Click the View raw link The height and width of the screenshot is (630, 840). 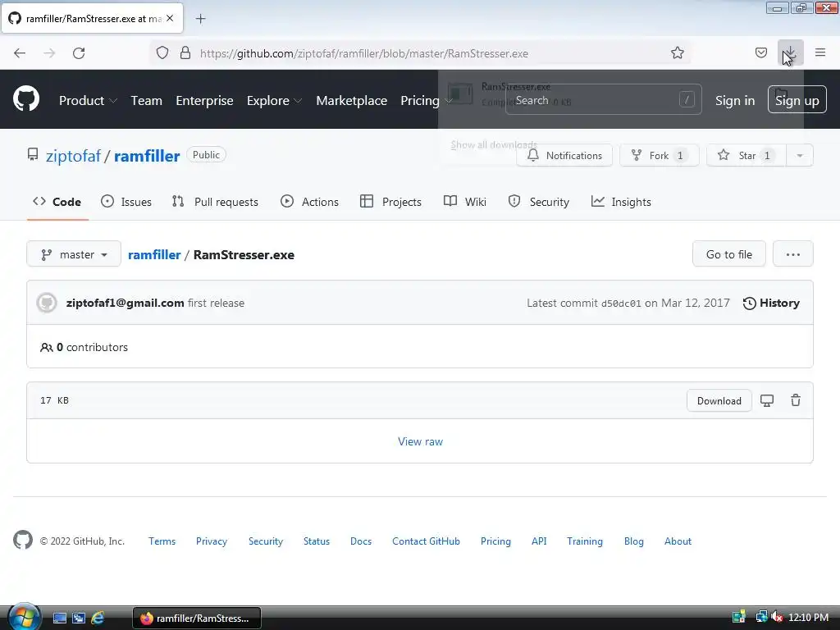(420, 441)
